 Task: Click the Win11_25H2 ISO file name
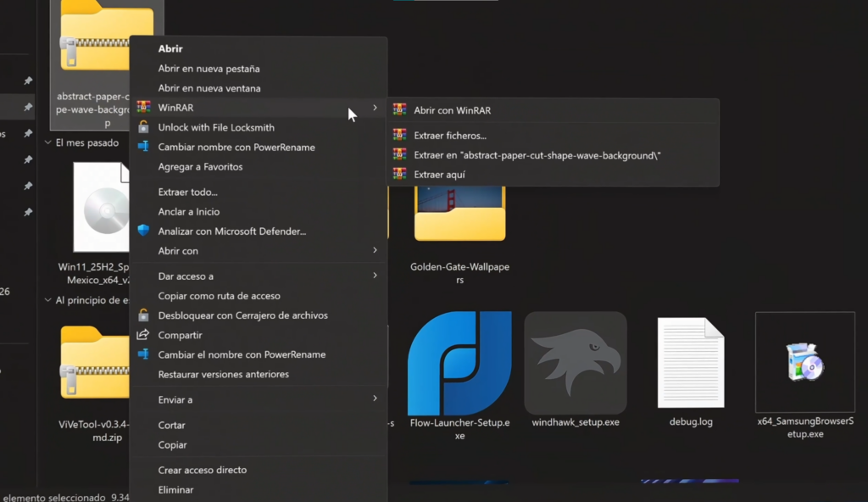[94, 273]
